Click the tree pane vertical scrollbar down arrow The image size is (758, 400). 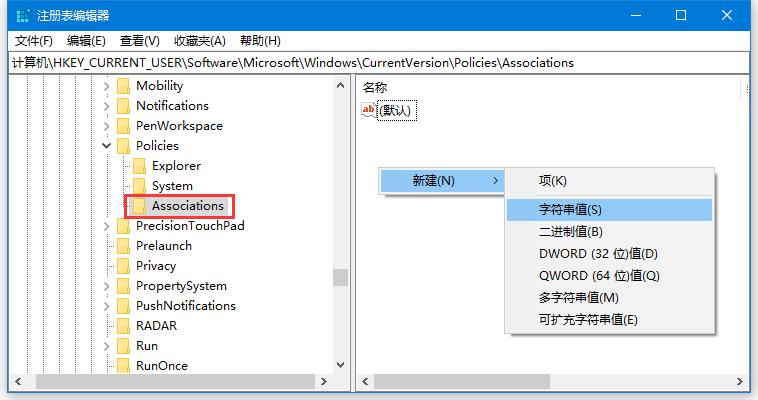pos(341,366)
